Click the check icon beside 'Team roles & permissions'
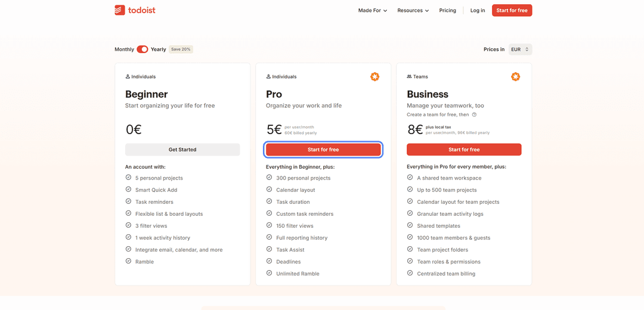This screenshot has height=310, width=644. 410,261
